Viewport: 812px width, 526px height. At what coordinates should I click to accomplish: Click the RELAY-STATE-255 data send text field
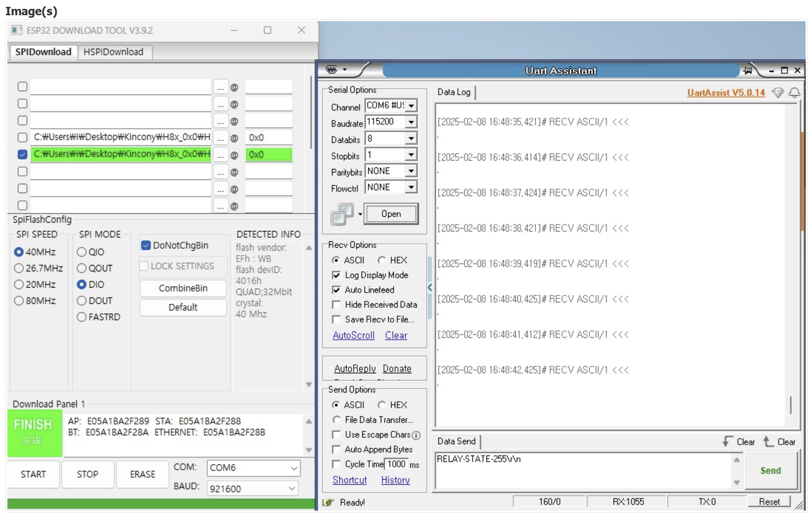[x=581, y=470]
